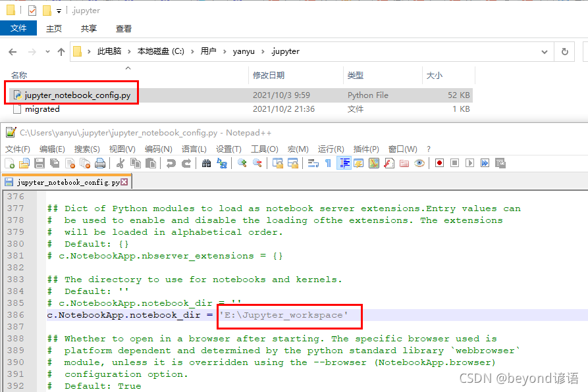Toggle synchronize horizontal scrolling icon

(292, 163)
